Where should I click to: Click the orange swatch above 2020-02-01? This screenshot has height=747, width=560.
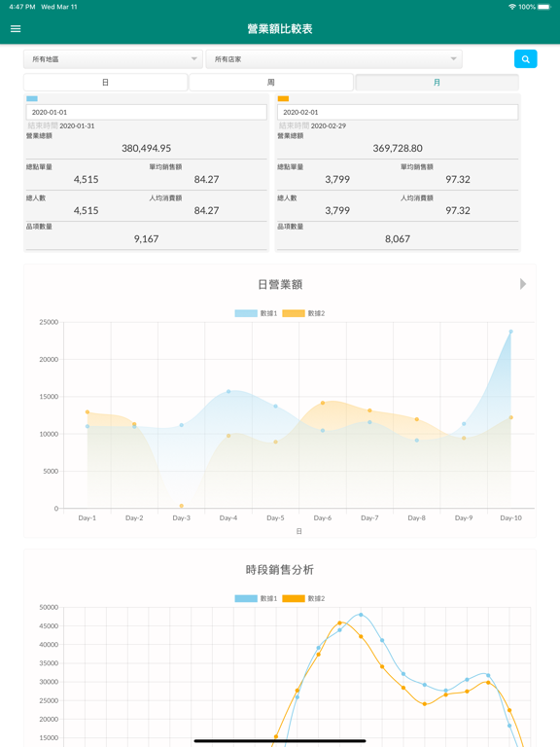(283, 98)
